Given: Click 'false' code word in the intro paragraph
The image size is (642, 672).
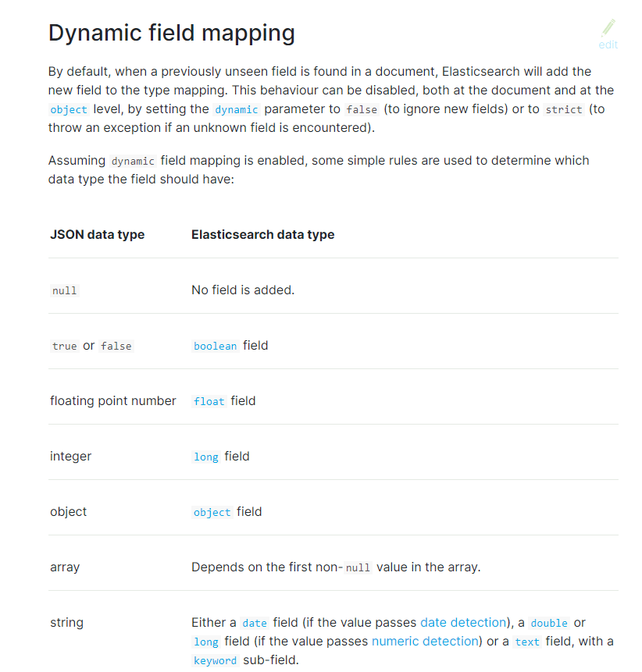Looking at the screenshot, I should (x=362, y=110).
